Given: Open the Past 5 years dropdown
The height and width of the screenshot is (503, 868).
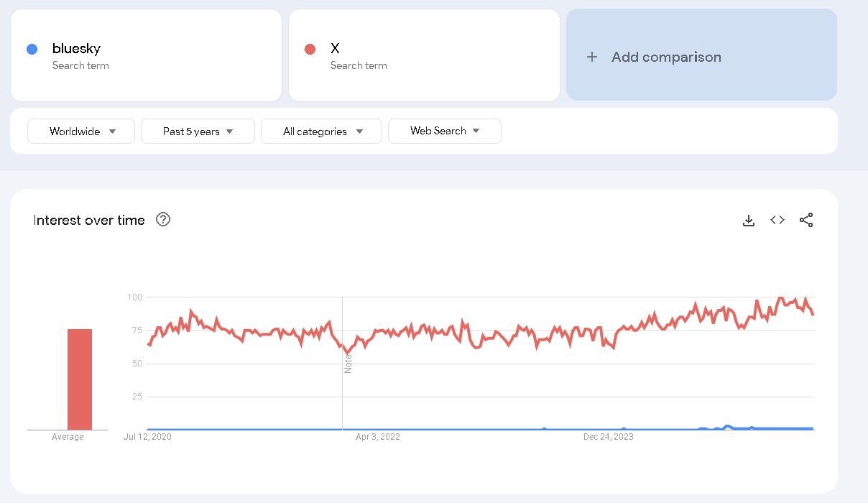Looking at the screenshot, I should pos(198,131).
